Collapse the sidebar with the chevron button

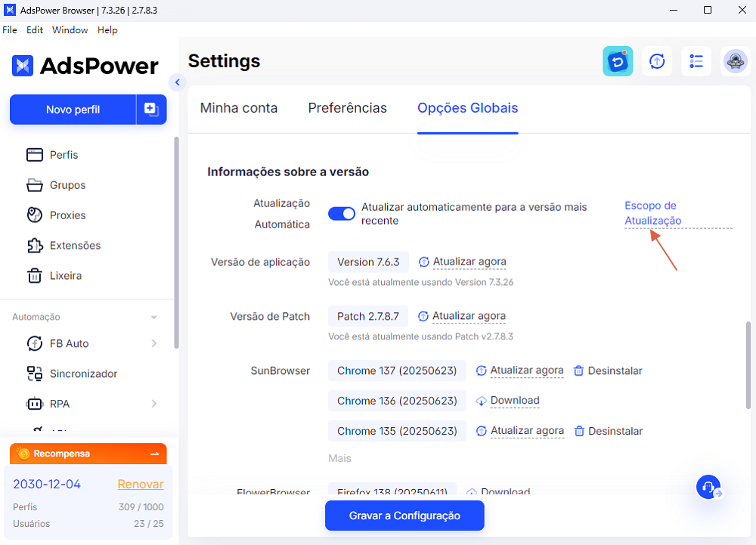coord(178,82)
